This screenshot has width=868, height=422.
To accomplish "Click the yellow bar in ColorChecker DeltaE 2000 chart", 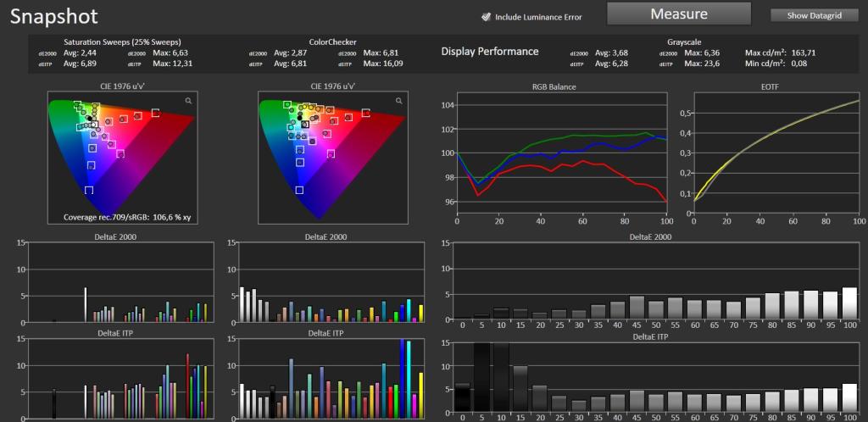I will (x=420, y=313).
